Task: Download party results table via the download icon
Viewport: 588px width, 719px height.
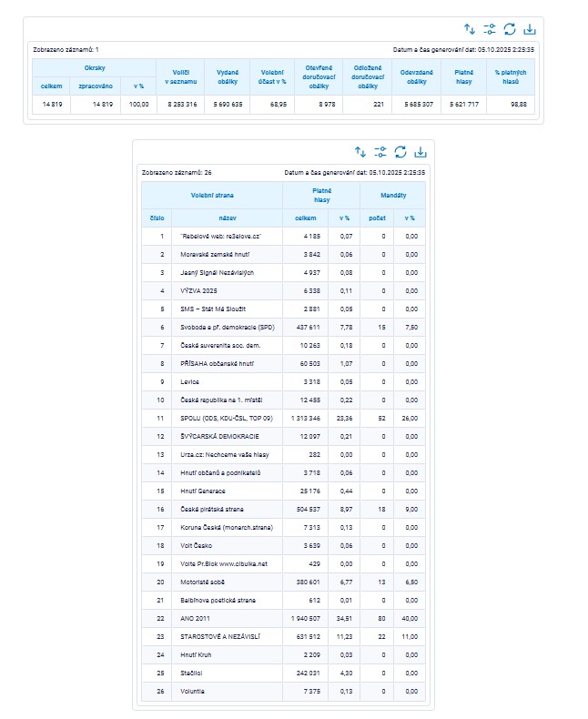Action: point(421,152)
